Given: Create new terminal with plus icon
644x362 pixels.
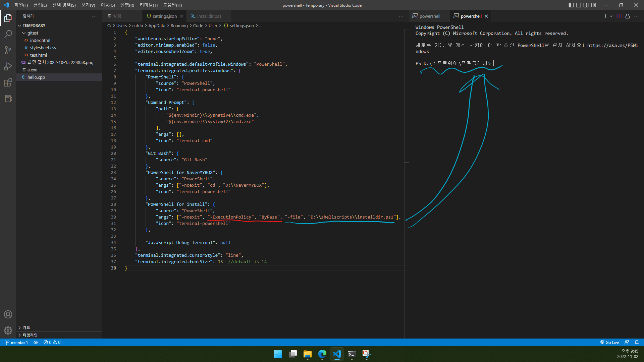Looking at the screenshot, I should (x=605, y=16).
